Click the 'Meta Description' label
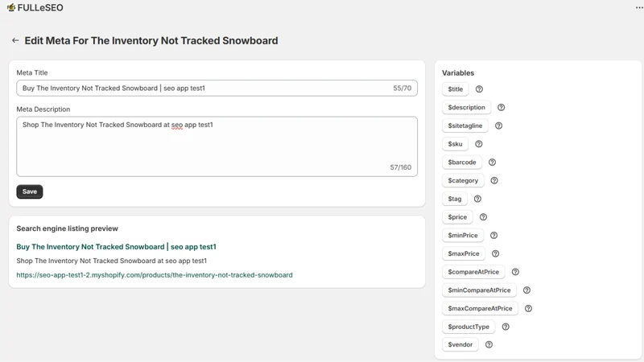This screenshot has width=644, height=362. pyautogui.click(x=43, y=109)
